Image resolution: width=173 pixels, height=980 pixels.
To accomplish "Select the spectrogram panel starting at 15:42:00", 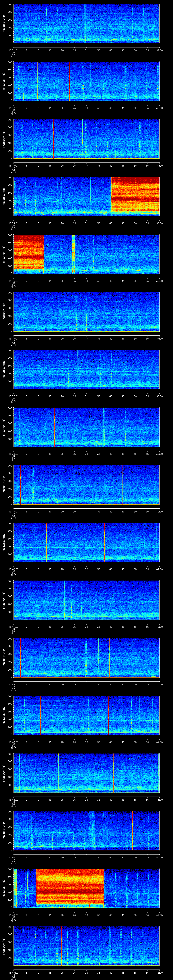I will (86, 658).
